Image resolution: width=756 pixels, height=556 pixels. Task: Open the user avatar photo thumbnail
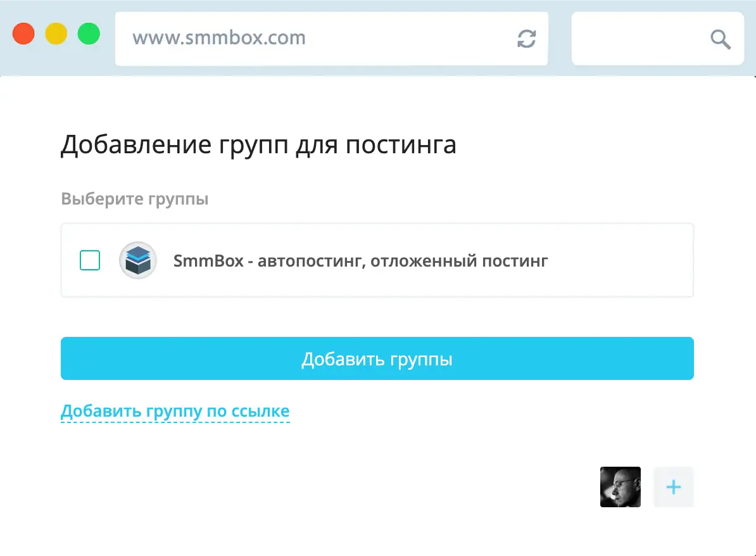[621, 487]
